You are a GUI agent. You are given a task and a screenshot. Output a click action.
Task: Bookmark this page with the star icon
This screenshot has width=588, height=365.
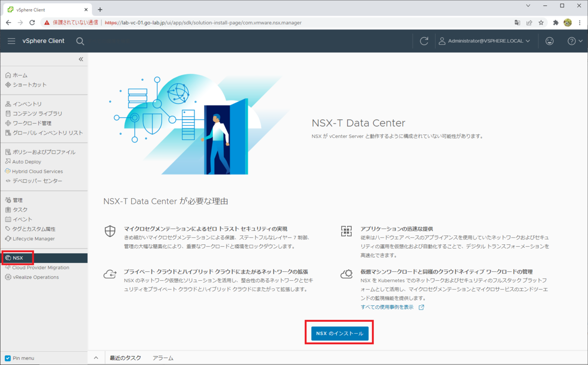coord(541,23)
